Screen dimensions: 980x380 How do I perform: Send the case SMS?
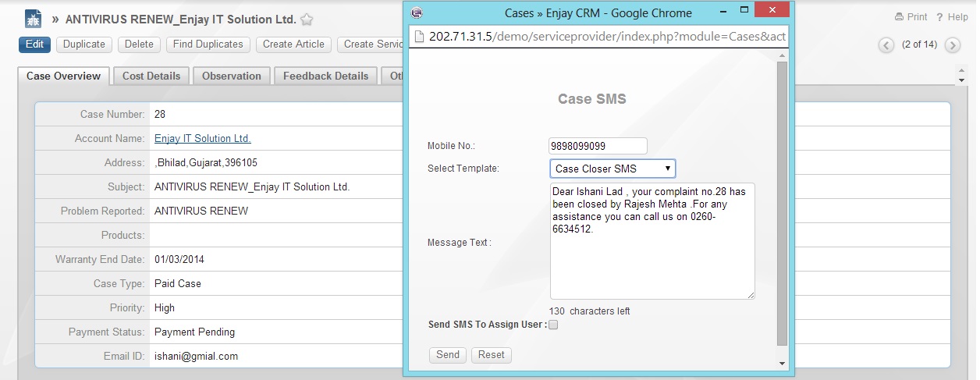coord(448,355)
